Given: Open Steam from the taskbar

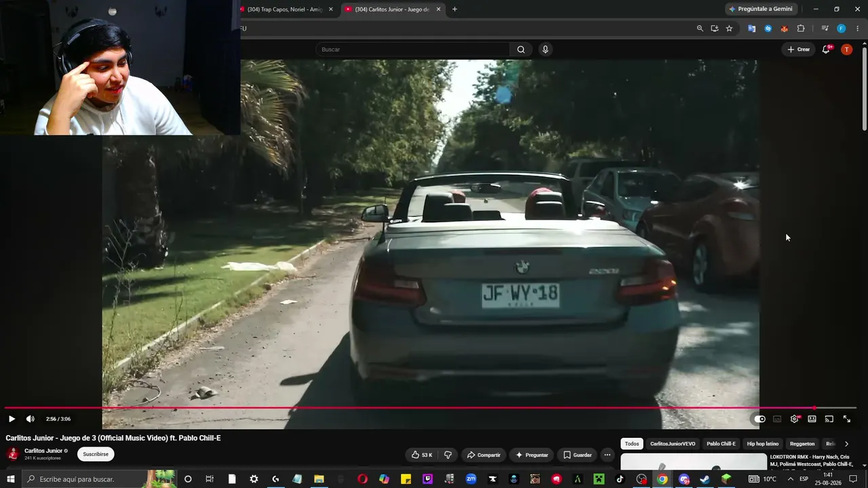Looking at the screenshot, I should (705, 479).
